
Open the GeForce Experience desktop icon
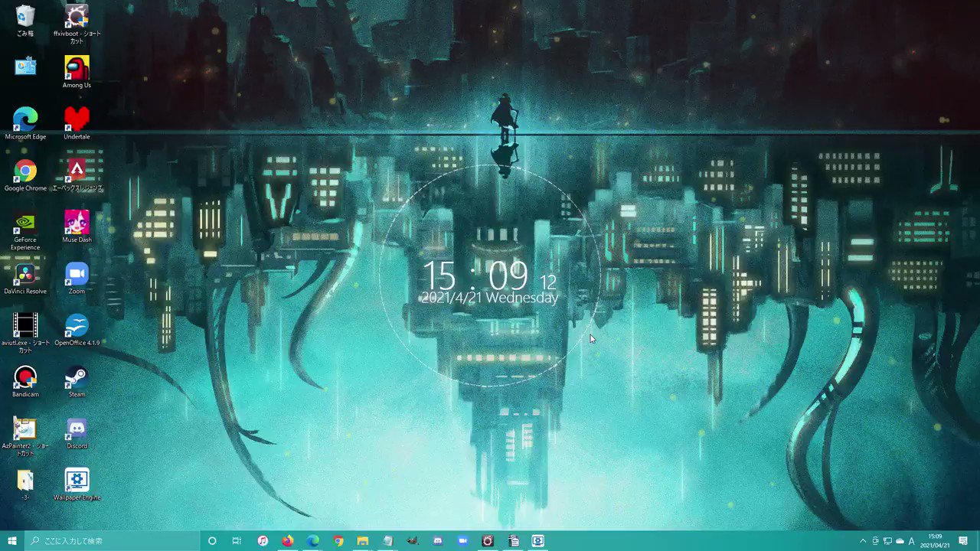click(x=25, y=230)
